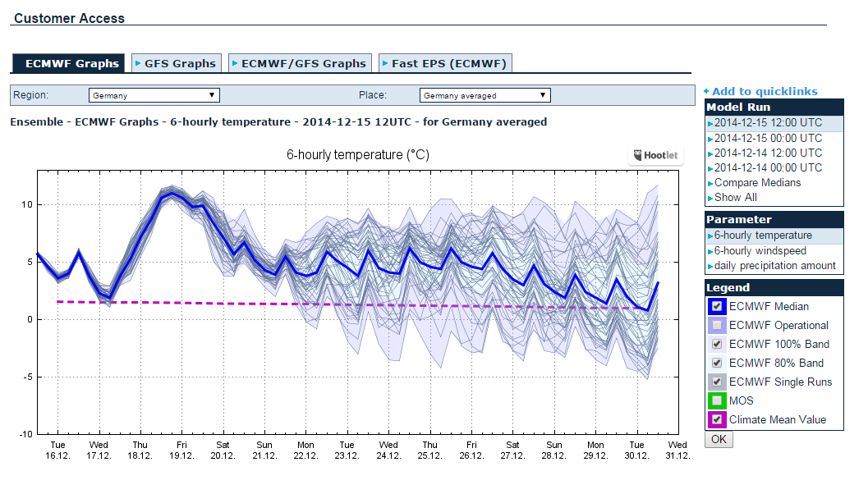Click the arrow icon on ECMWF/GFS Graphs tab
This screenshot has width=868, height=494.
[x=235, y=64]
